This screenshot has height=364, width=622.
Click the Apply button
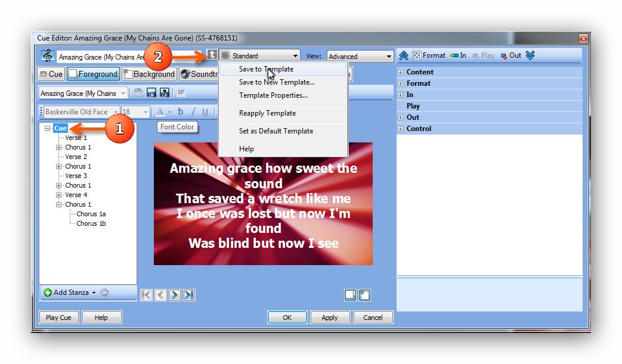click(330, 318)
